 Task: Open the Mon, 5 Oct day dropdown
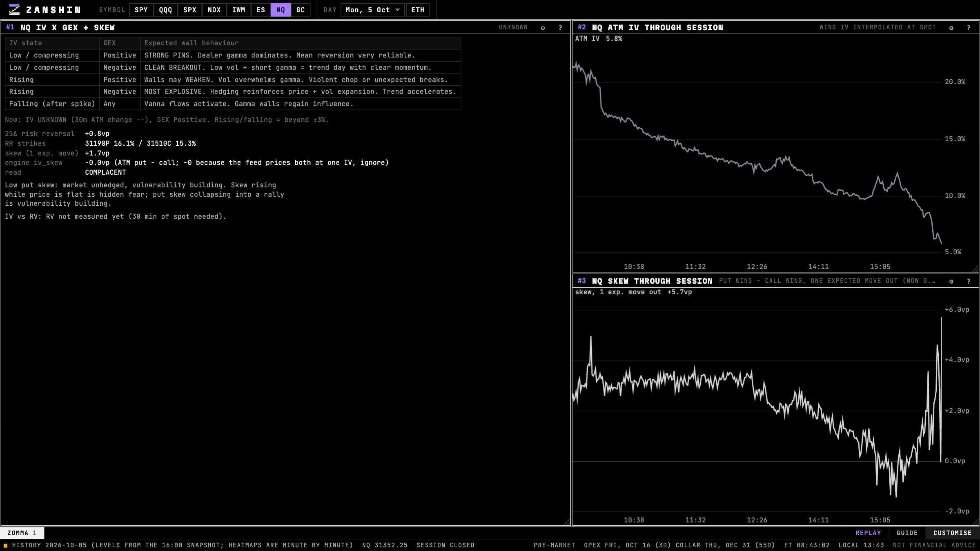(372, 10)
